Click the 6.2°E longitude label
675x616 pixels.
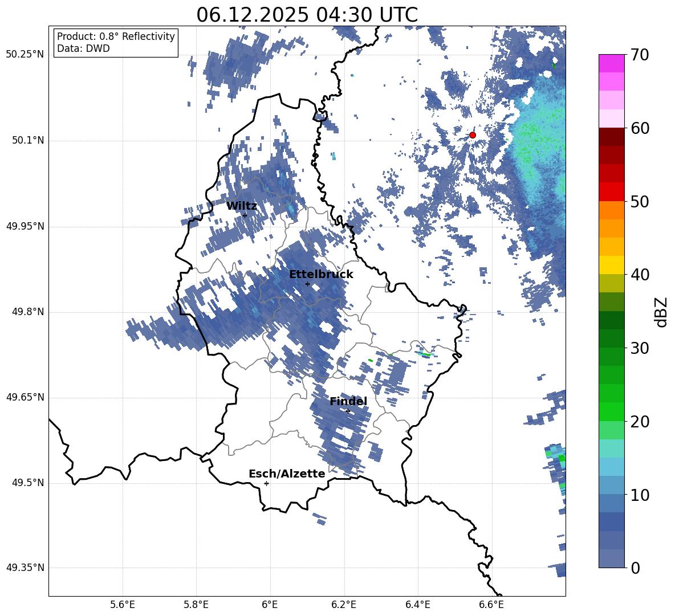(x=344, y=605)
